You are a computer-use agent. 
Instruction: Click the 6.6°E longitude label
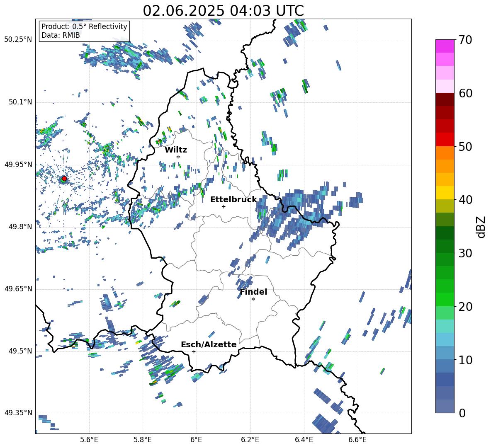pyautogui.click(x=357, y=440)
